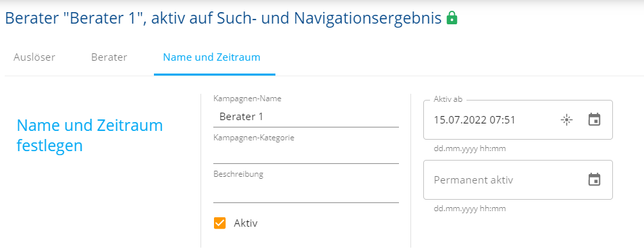Viewport: 644px width, 251px height.
Task: Click the Aktiv ab legend label
Action: point(448,99)
